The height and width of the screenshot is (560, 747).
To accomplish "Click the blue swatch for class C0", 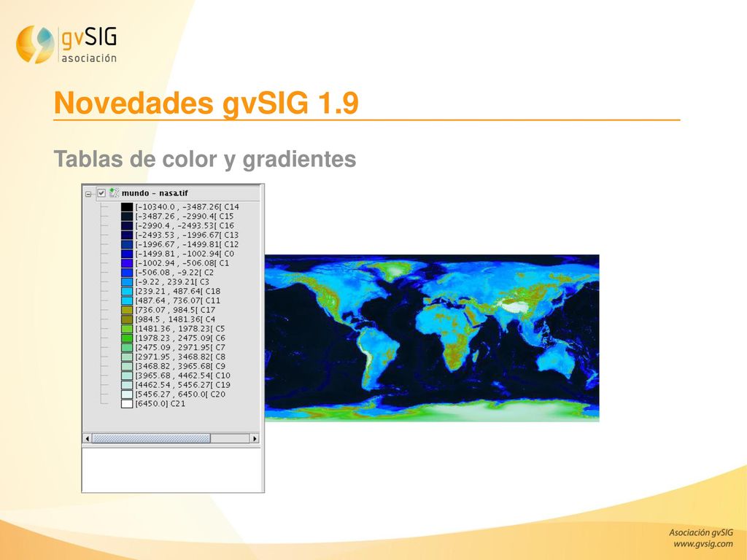I will click(127, 254).
